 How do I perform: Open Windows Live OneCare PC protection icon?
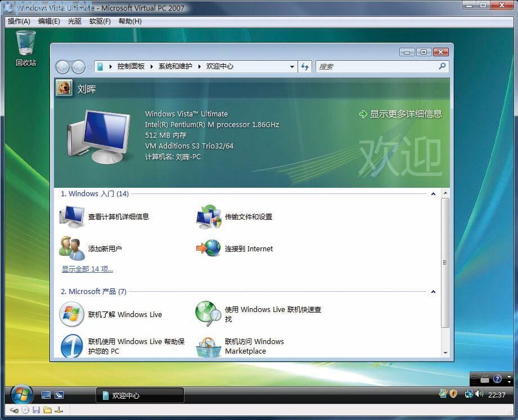[x=71, y=346]
